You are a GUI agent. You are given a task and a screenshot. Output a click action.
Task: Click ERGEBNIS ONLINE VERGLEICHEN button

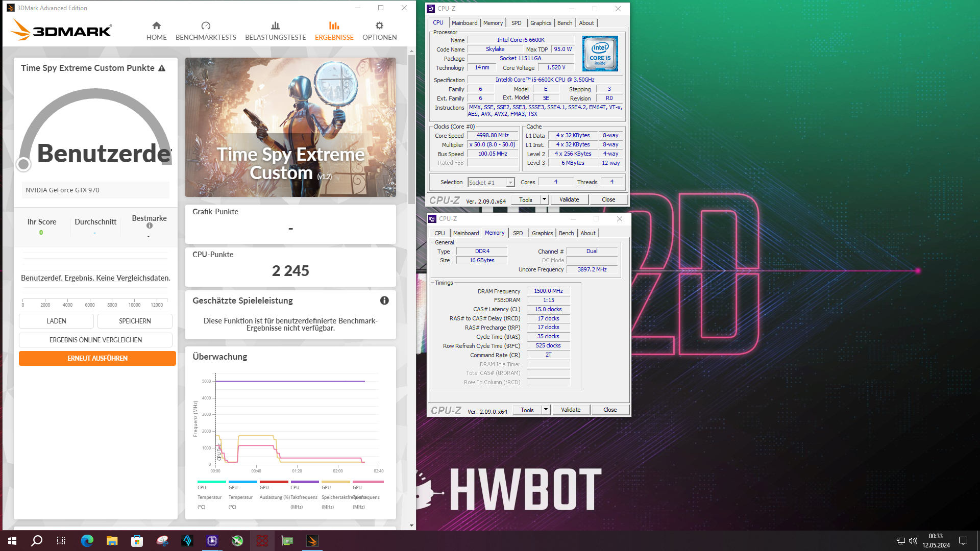[95, 340]
